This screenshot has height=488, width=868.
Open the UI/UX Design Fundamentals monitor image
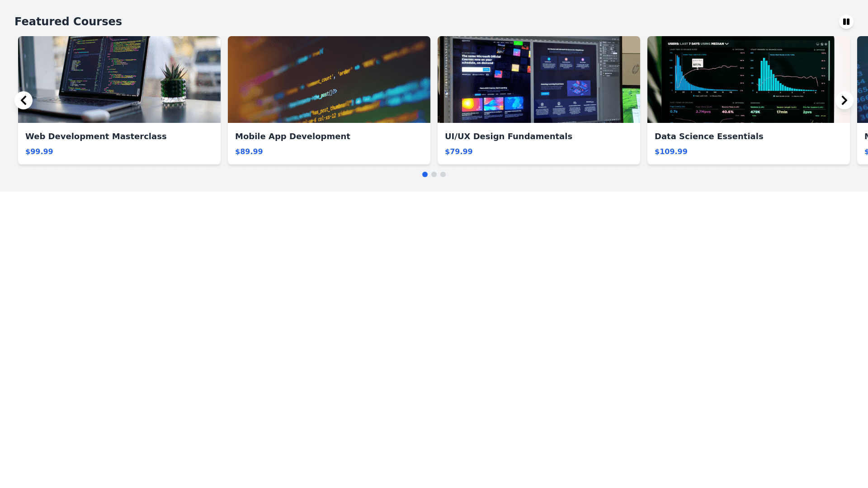click(x=539, y=80)
